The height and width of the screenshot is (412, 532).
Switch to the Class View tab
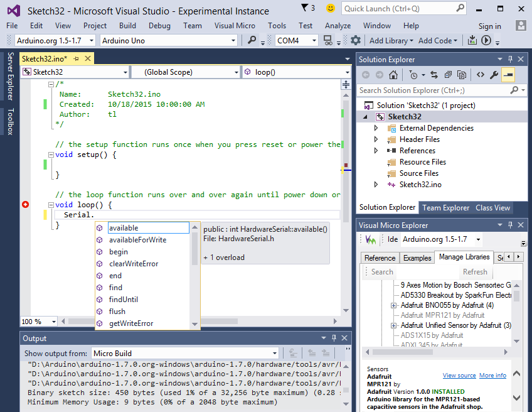click(492, 207)
